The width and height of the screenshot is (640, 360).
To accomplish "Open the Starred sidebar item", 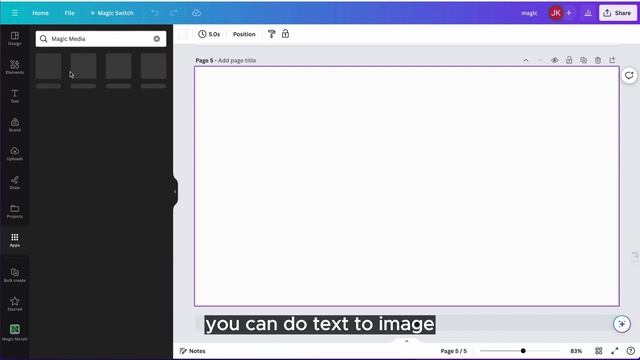I will (x=15, y=304).
